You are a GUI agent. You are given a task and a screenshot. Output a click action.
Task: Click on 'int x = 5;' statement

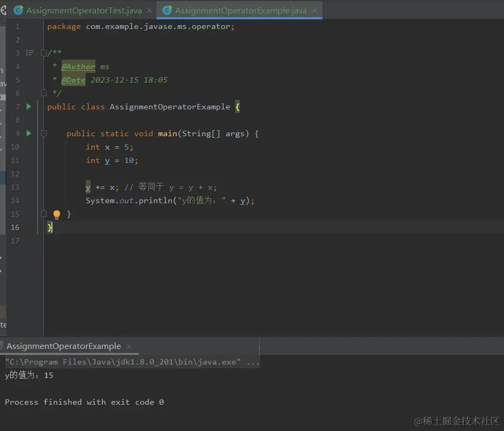pos(109,147)
